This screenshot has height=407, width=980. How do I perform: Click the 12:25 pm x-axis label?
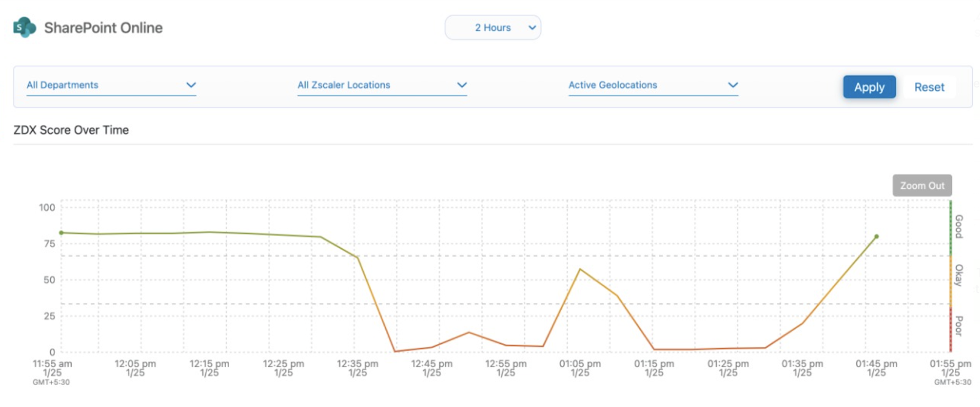pyautogui.click(x=284, y=368)
